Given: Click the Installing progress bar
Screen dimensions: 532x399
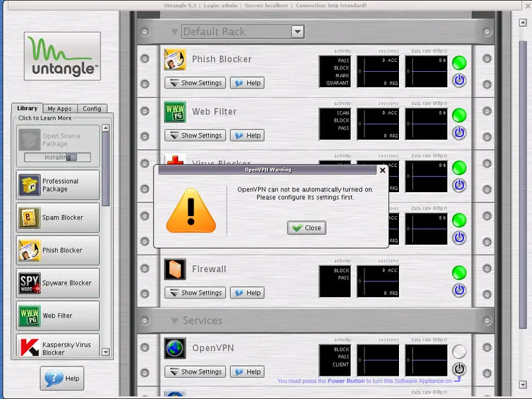Looking at the screenshot, I should (x=58, y=158).
